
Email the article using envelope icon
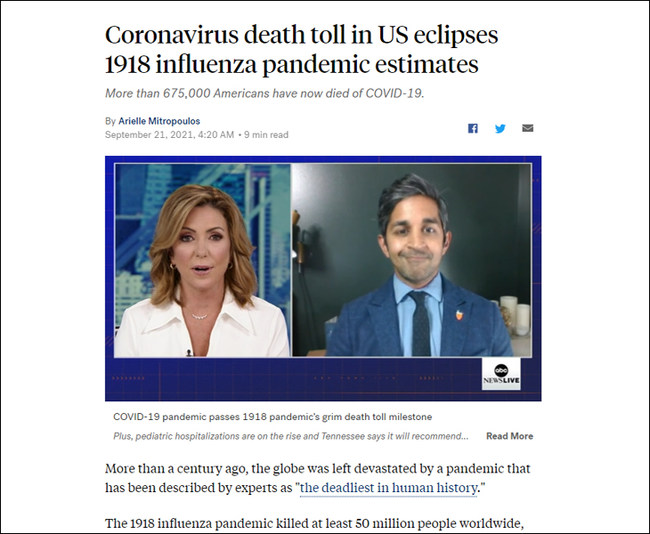tap(527, 128)
